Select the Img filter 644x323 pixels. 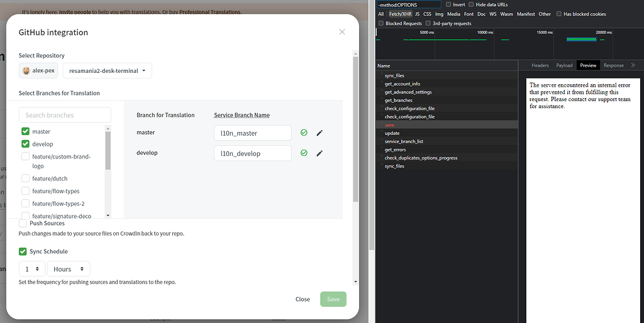(x=439, y=14)
